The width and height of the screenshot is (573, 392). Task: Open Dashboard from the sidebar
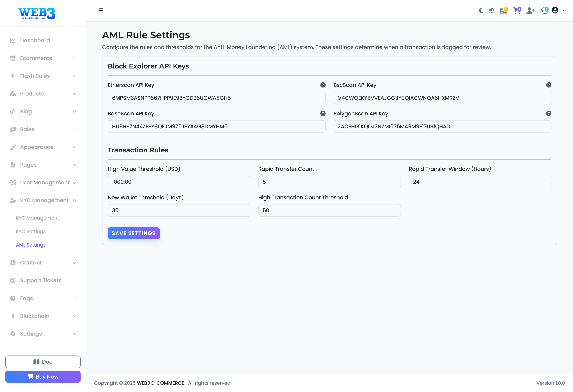(x=35, y=40)
